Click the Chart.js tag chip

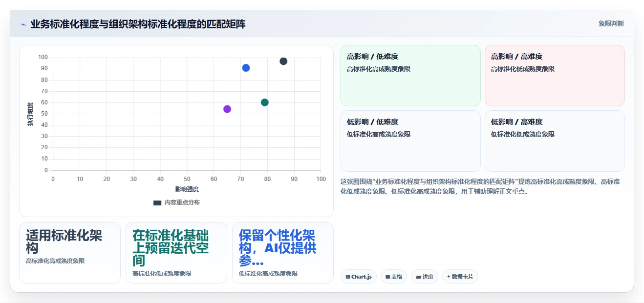[359, 277]
